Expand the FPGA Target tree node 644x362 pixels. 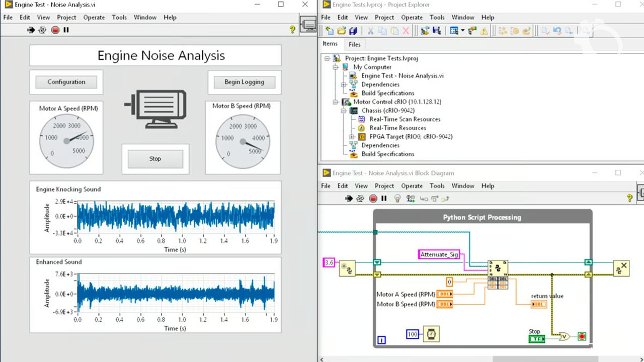click(352, 137)
